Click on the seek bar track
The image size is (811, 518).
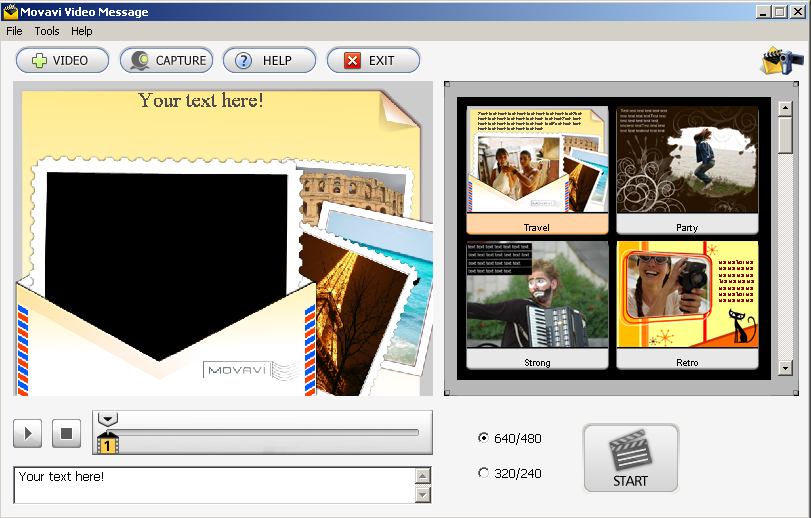[x=264, y=432]
